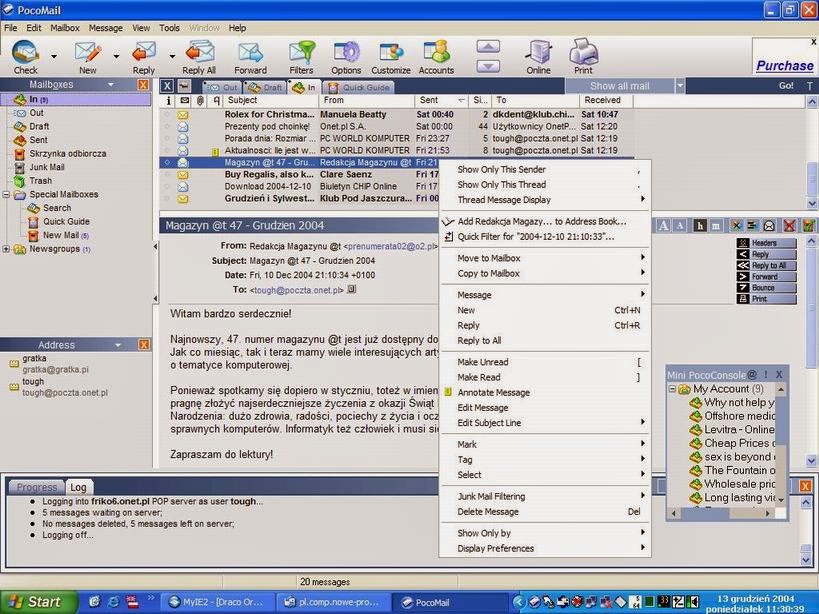819x614 pixels.
Task: Click the Reply icon in main toolbar
Action: (144, 52)
